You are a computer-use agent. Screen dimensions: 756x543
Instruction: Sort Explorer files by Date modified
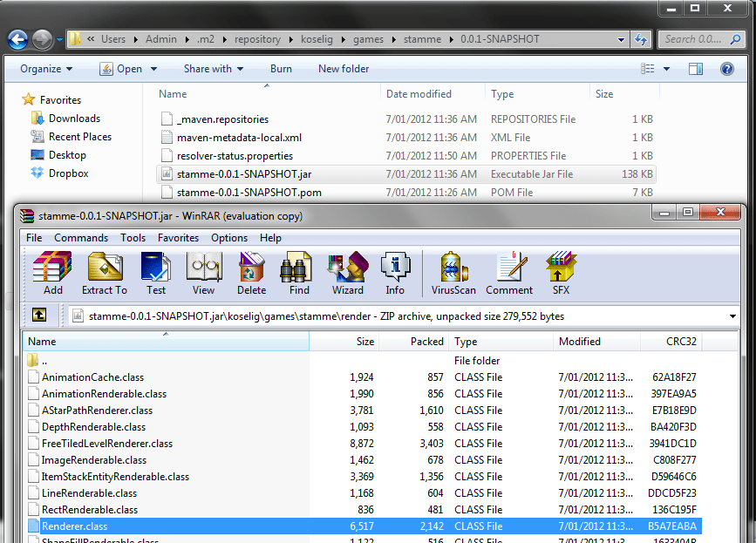coord(419,94)
